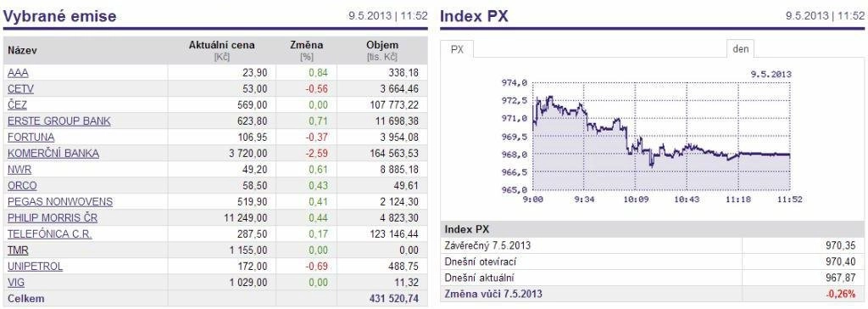Screen dimensions: 868x309
Task: Open the NWR stock link
Action: pyautogui.click(x=19, y=170)
